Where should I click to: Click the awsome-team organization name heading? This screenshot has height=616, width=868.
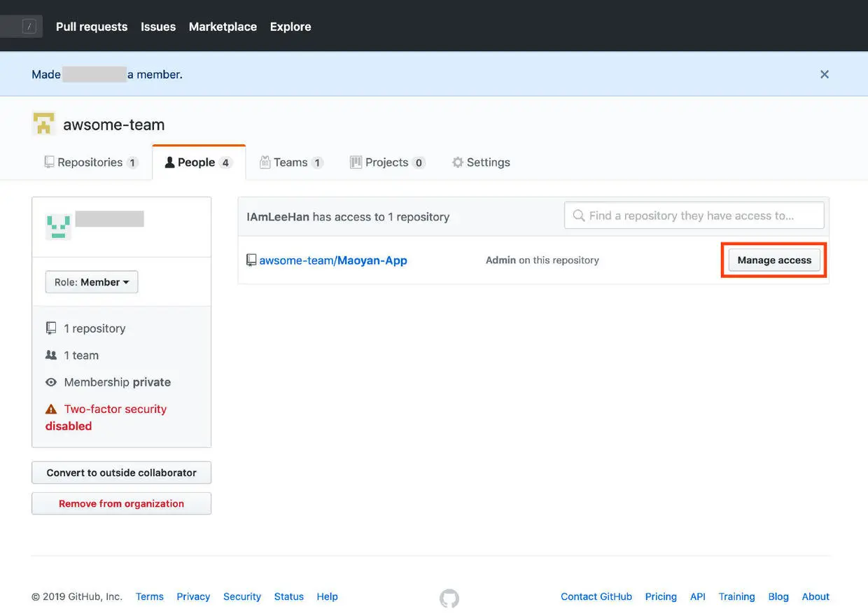point(114,125)
